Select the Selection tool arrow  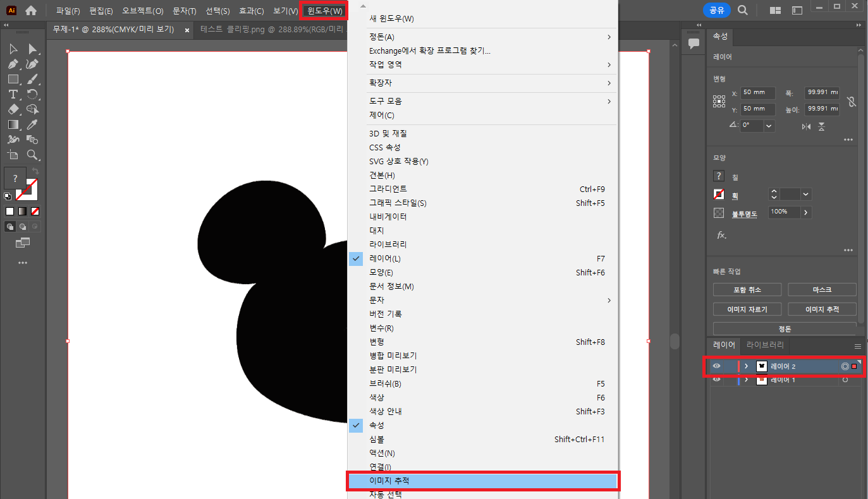(x=13, y=49)
